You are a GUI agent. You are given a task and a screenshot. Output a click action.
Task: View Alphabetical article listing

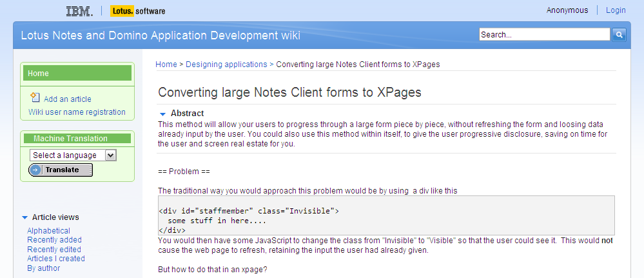(x=48, y=231)
